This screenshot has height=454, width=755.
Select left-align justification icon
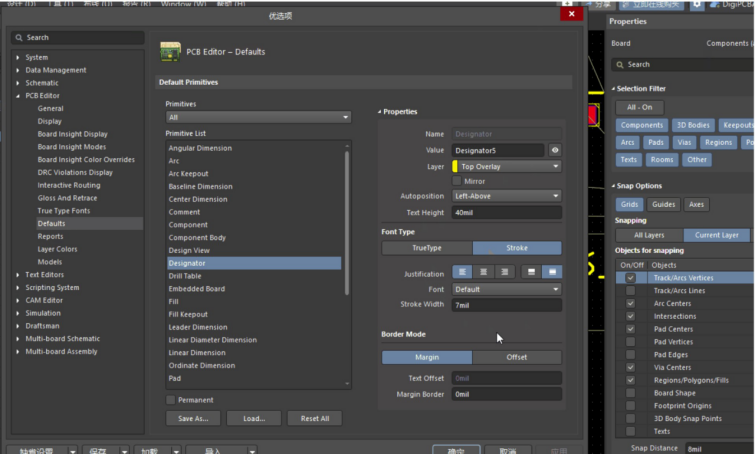tap(463, 272)
